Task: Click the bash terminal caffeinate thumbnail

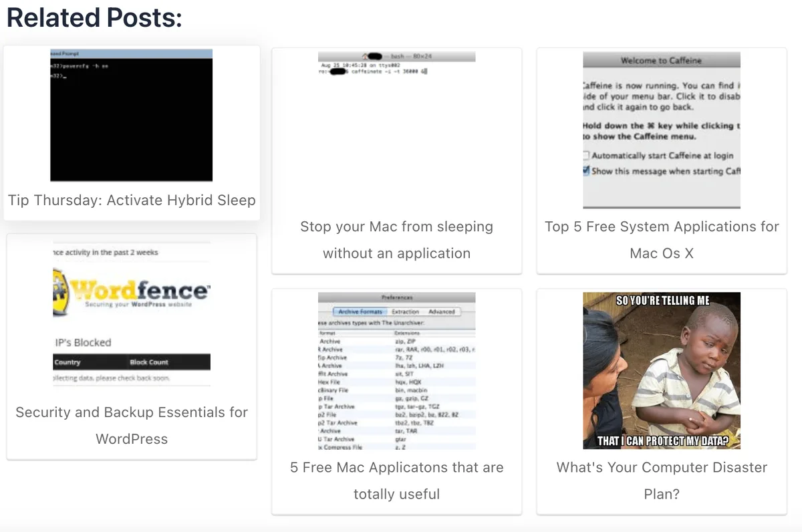Action: (x=396, y=130)
